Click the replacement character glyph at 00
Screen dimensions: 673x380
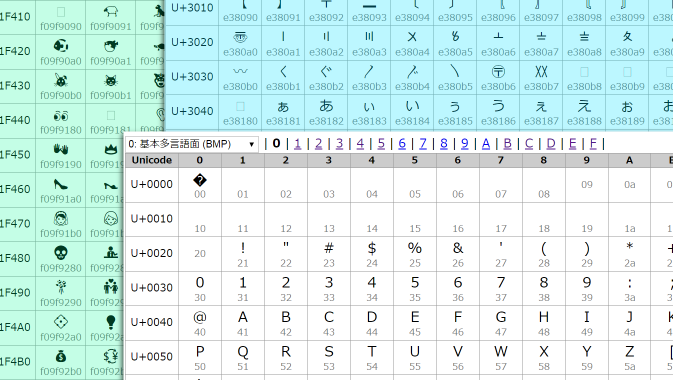pos(200,180)
